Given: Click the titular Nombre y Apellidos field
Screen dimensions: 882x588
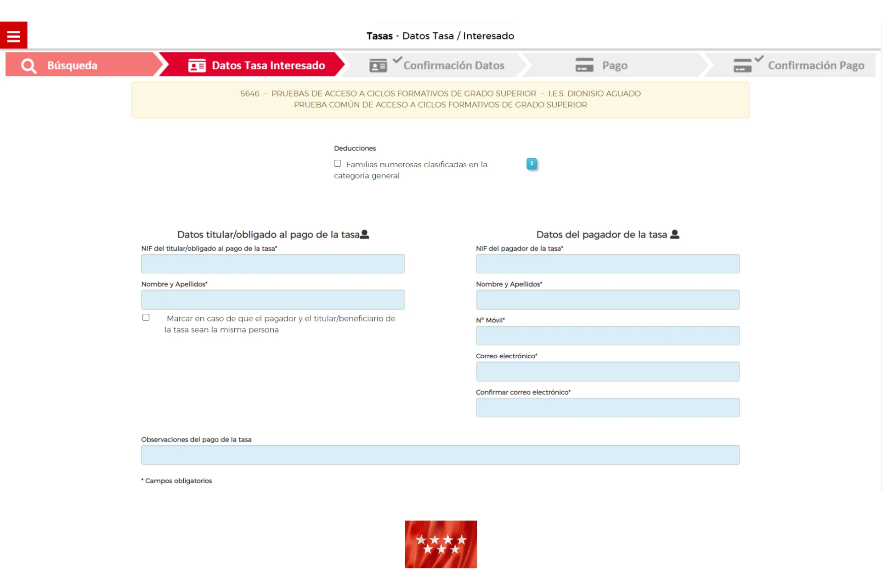Looking at the screenshot, I should [273, 300].
